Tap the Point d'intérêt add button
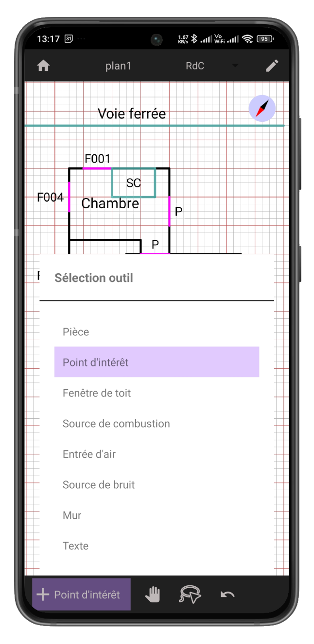Screen dimensions: 314x644 click(81, 594)
